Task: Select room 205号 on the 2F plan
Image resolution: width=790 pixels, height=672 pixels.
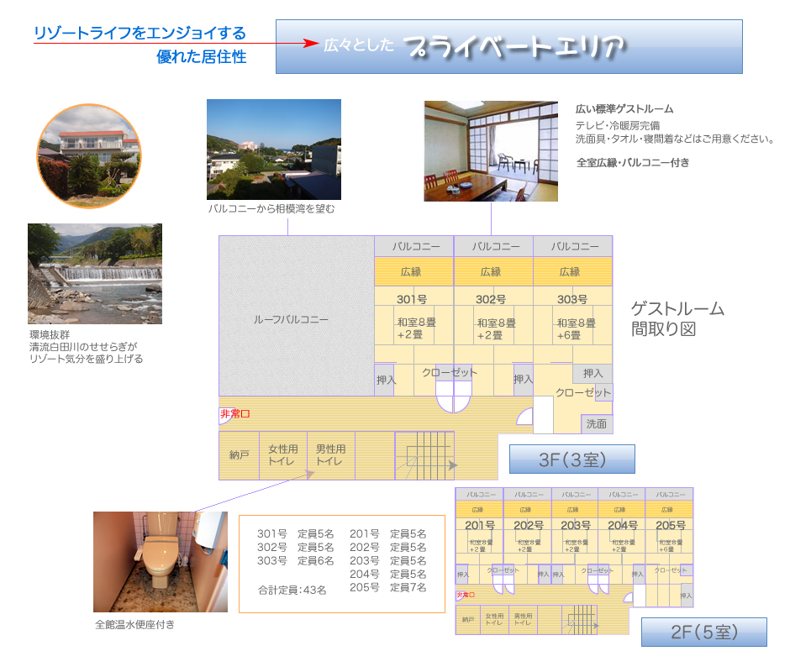Action: point(670,526)
